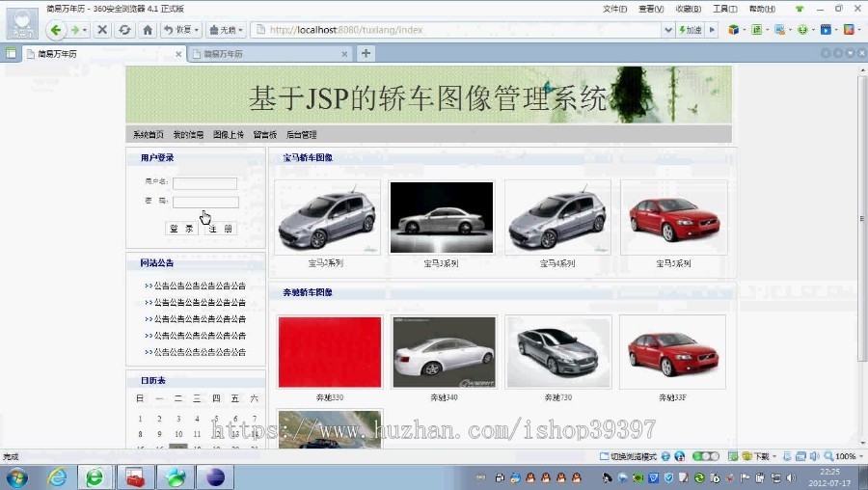868x490 pixels.
Task: Click the green shirt skin icon
Action: pyautogui.click(x=800, y=9)
